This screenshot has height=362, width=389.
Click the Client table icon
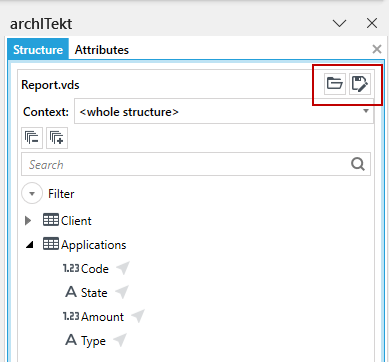(51, 220)
